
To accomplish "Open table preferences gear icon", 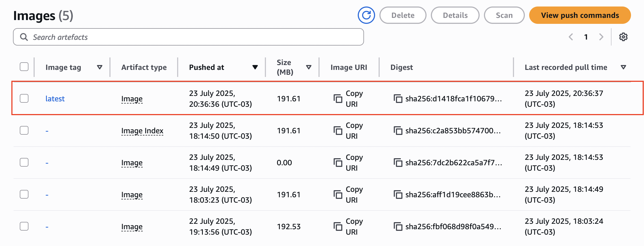I will coord(623,37).
